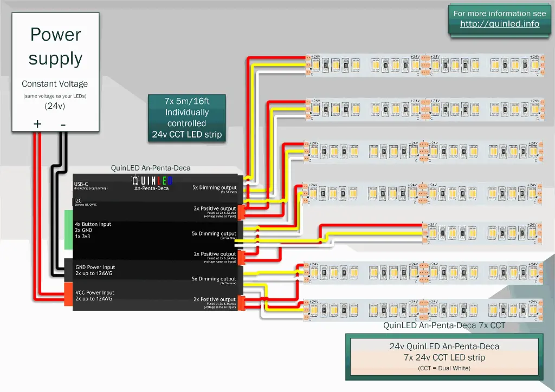Click the "I2C" port label
The width and height of the screenshot is (555, 392).
[78, 200]
